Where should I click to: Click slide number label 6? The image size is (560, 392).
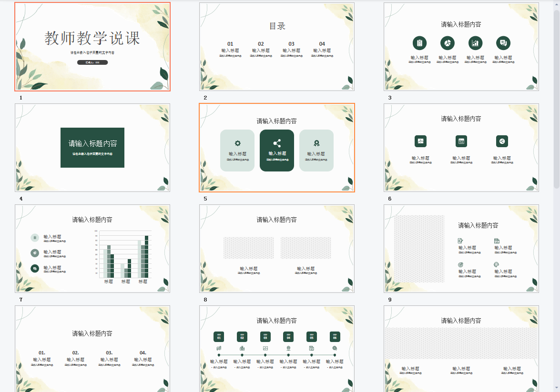(x=390, y=199)
